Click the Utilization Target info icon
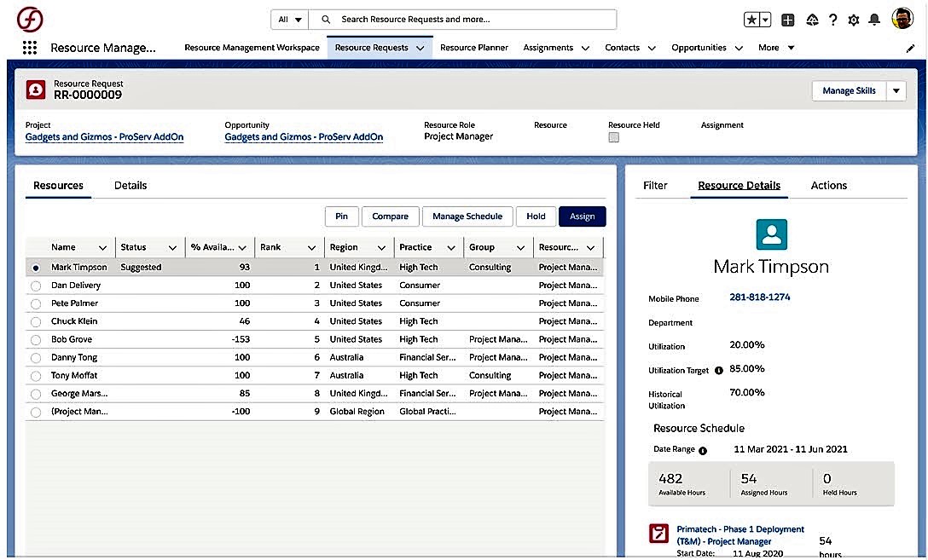Viewport: 928px width, 560px height. pyautogui.click(x=718, y=371)
